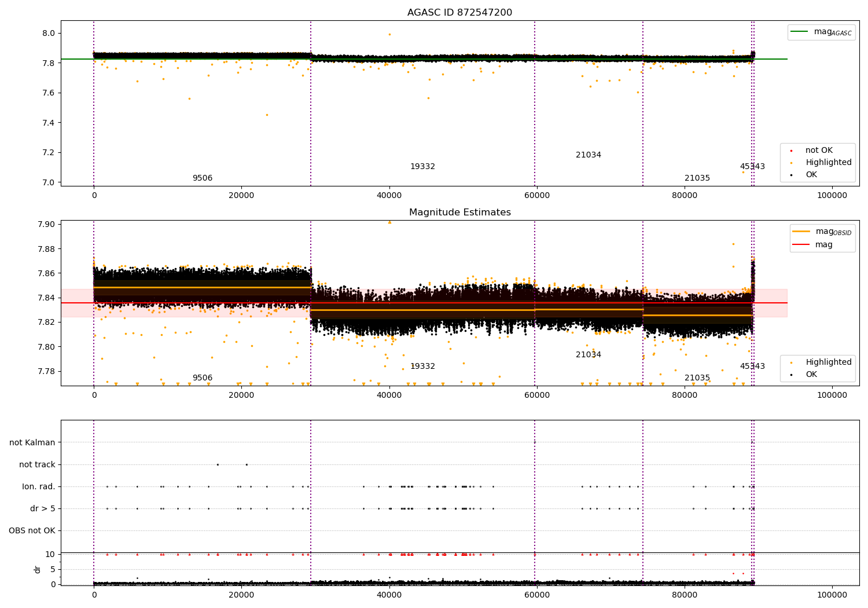Click the '7.80' y-tick of middle plot
Viewport: 868px width, 608px height.
[46, 347]
